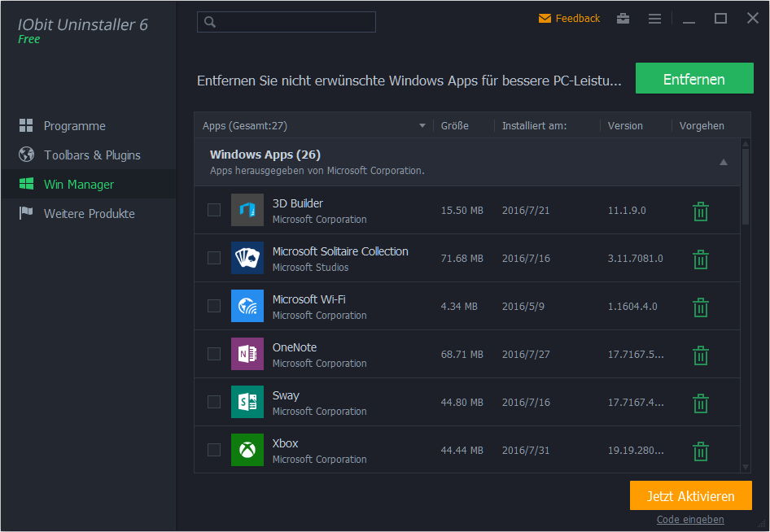Click the OneNote app icon
This screenshot has width=770, height=532.
click(x=247, y=353)
